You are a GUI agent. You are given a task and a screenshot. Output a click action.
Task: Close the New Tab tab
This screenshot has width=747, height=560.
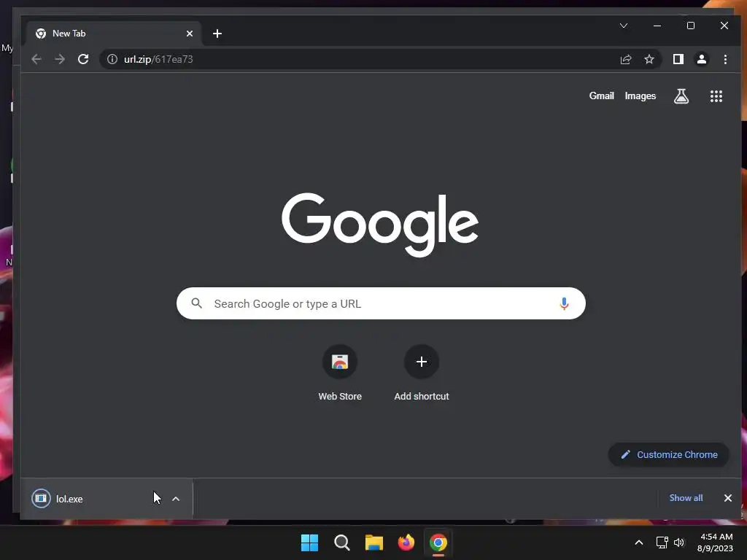click(190, 34)
